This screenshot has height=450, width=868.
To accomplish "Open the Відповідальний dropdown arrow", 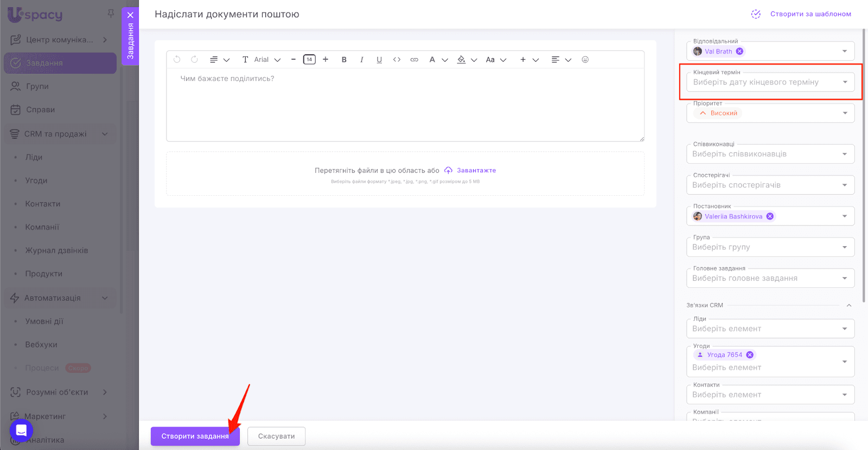I will point(845,51).
